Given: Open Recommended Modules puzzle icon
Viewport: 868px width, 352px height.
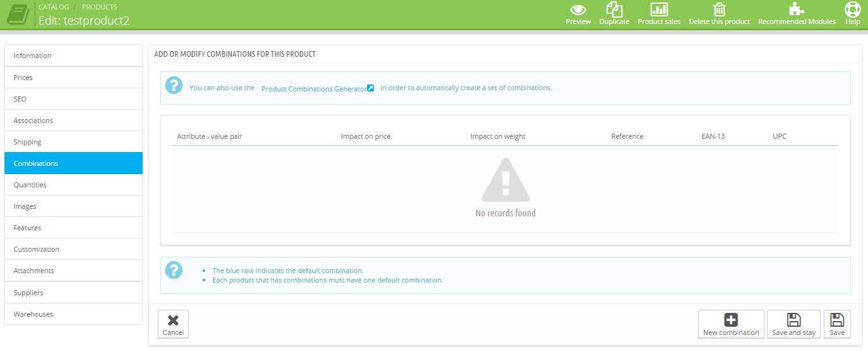Looking at the screenshot, I should [797, 9].
